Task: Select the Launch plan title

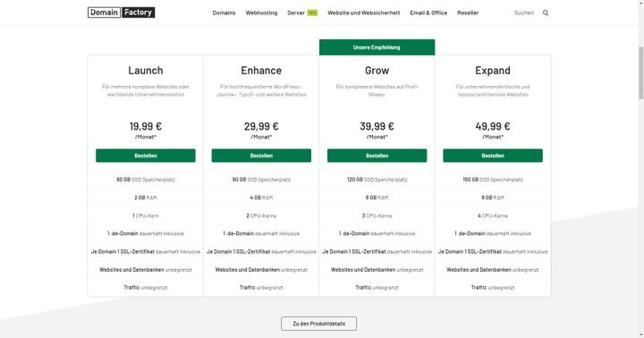Action: [x=146, y=71]
